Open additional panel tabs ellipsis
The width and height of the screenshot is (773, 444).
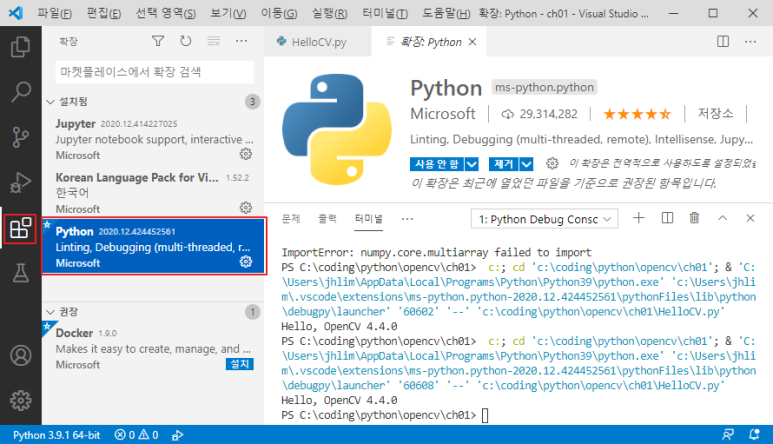[407, 219]
